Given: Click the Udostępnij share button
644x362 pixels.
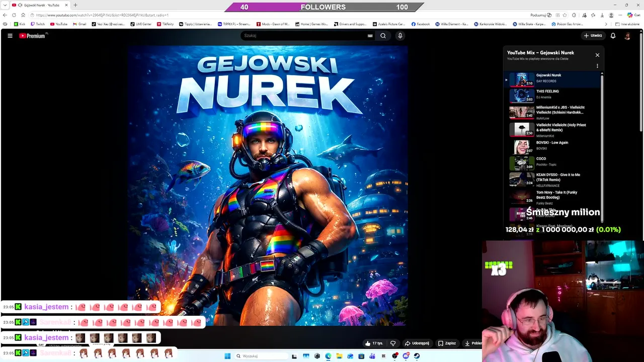Looking at the screenshot, I should [x=417, y=343].
